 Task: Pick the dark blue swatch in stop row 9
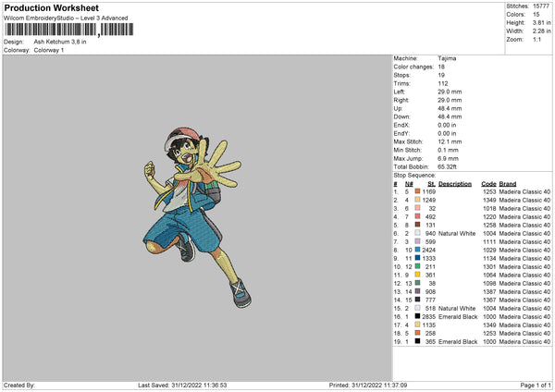coord(418,258)
